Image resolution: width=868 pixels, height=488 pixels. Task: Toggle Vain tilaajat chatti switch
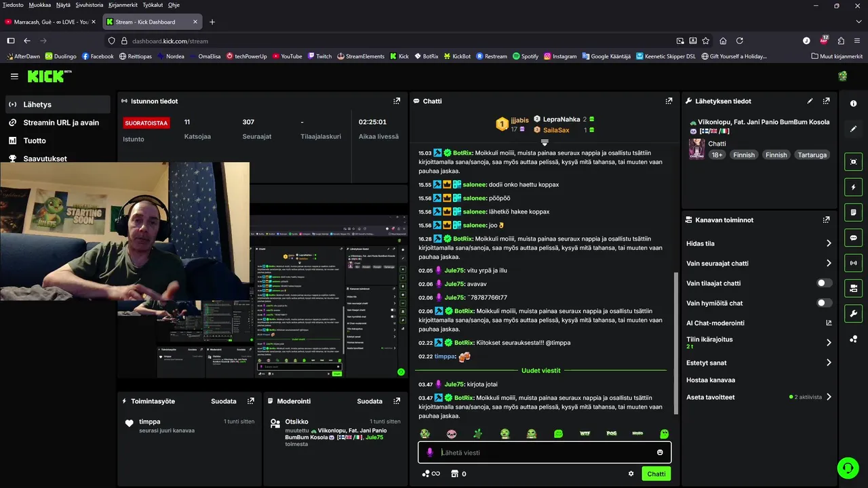coord(824,283)
